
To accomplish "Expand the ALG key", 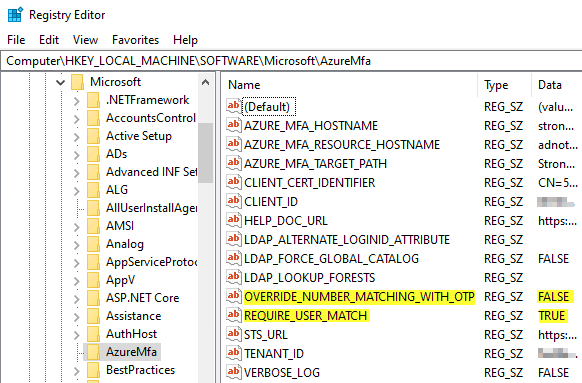I will [76, 191].
